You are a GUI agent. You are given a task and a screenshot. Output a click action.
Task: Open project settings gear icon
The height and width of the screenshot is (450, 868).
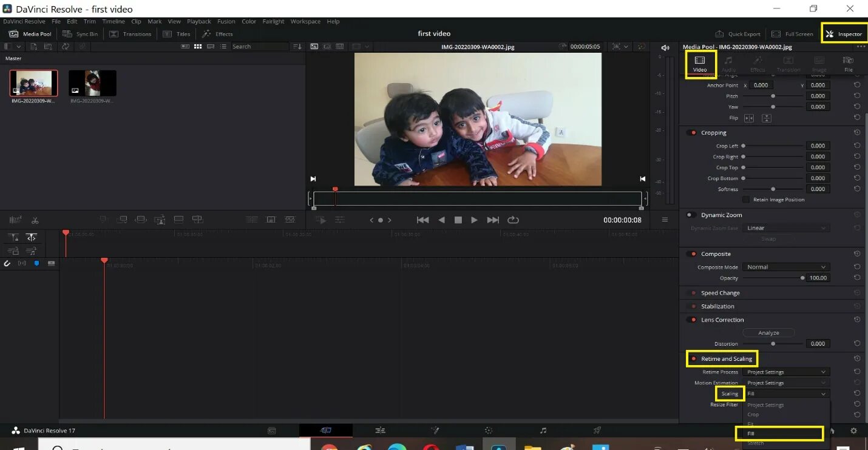pyautogui.click(x=853, y=431)
